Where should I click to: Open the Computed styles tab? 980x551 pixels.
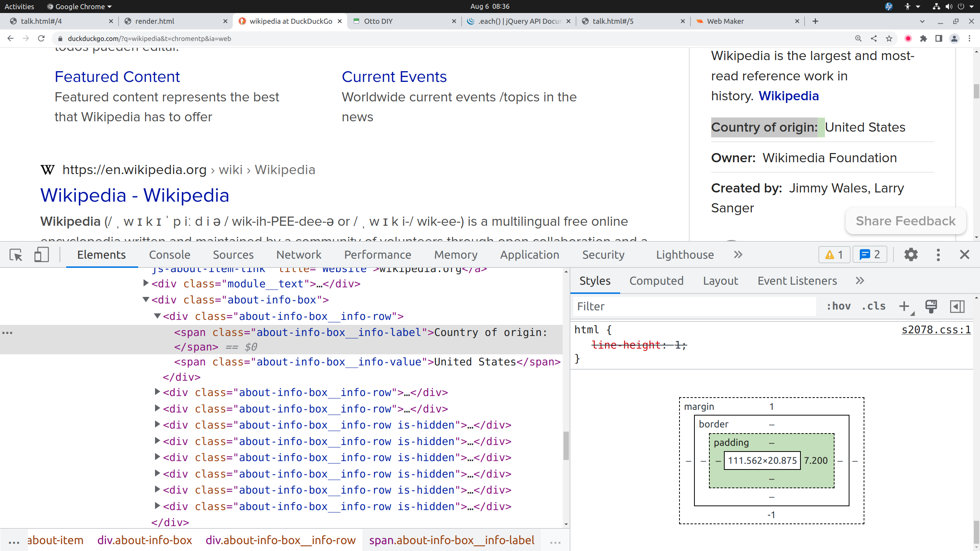656,281
